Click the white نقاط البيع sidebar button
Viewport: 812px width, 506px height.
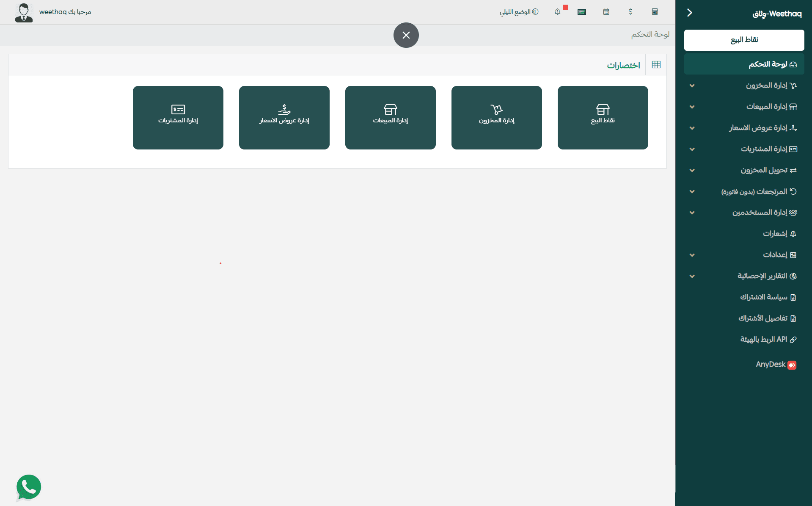click(744, 40)
